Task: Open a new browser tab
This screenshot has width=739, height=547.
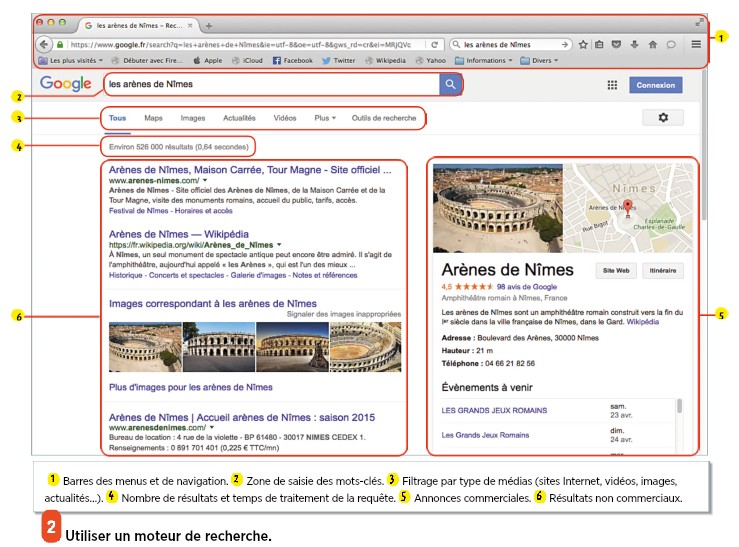Action: point(208,24)
